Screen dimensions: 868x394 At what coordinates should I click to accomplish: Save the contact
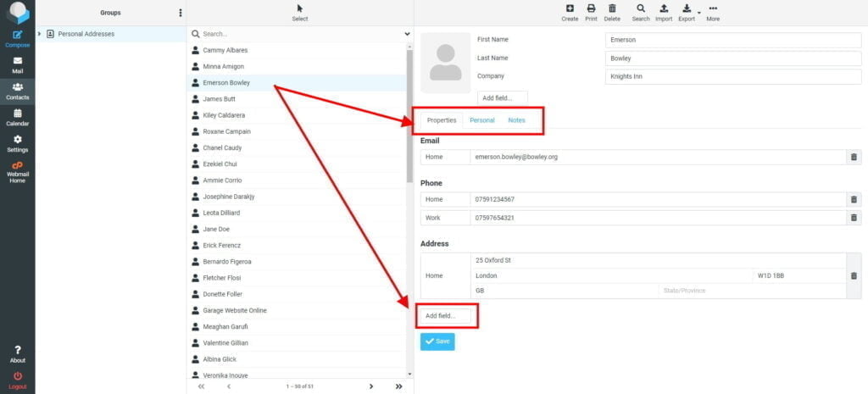coord(437,341)
